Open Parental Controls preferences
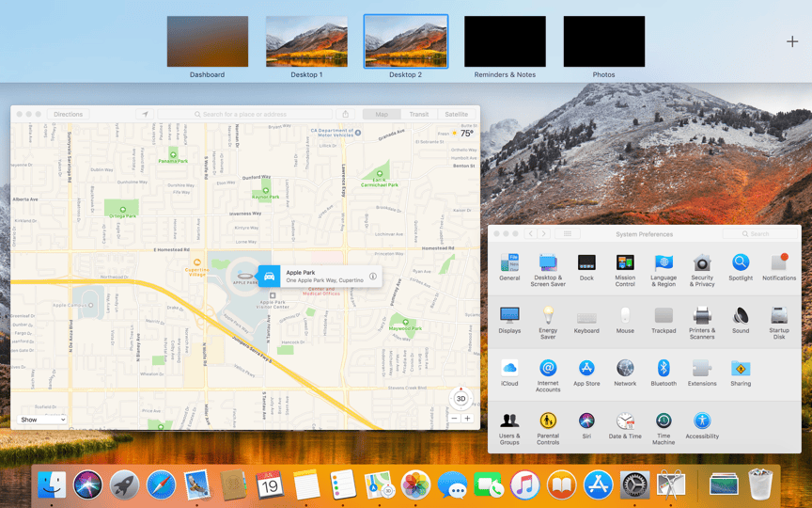 coord(548,428)
